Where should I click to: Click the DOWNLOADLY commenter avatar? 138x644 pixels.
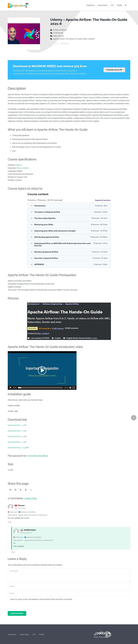[16, 531]
